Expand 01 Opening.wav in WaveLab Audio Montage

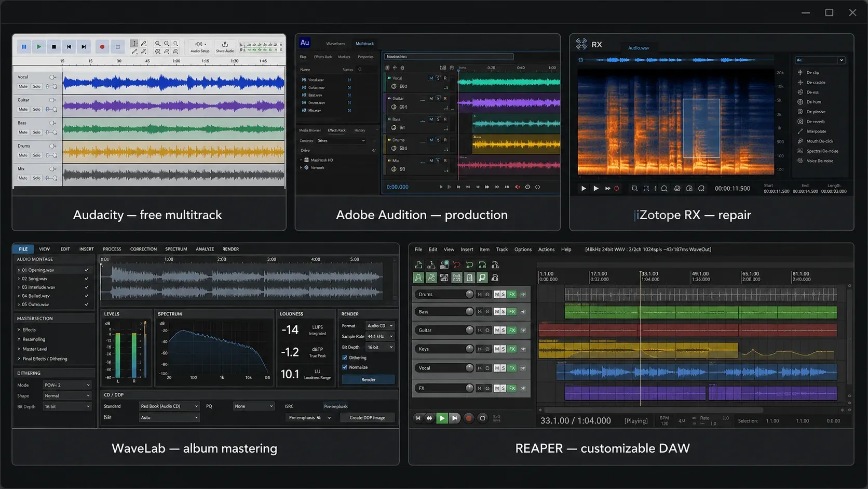(19, 270)
